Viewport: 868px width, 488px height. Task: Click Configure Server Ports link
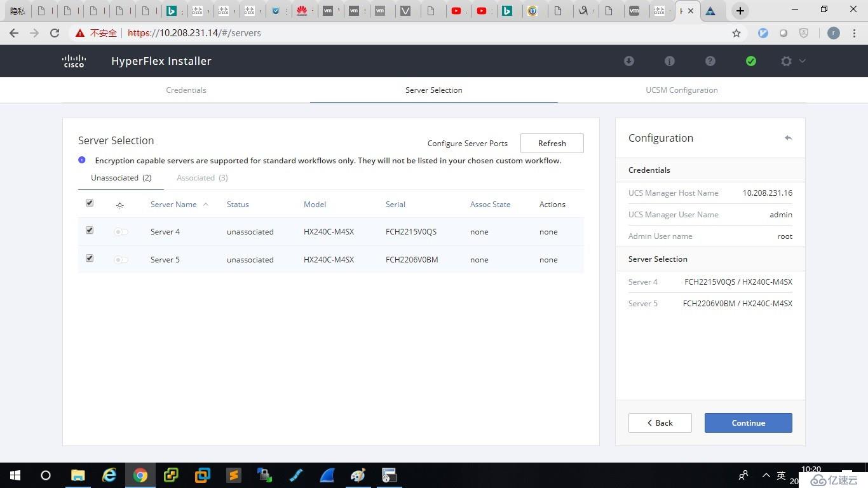coord(468,144)
